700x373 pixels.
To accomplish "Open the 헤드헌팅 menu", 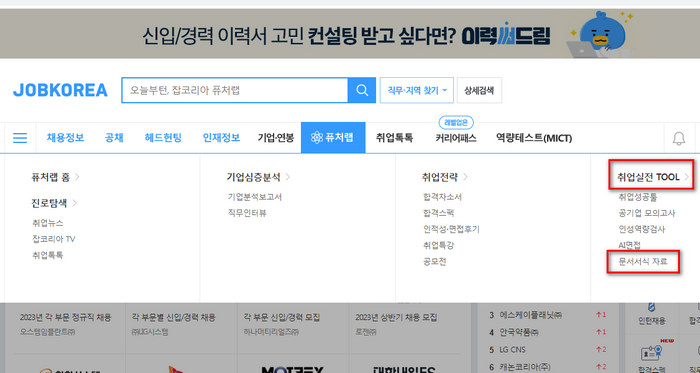I will pos(163,137).
